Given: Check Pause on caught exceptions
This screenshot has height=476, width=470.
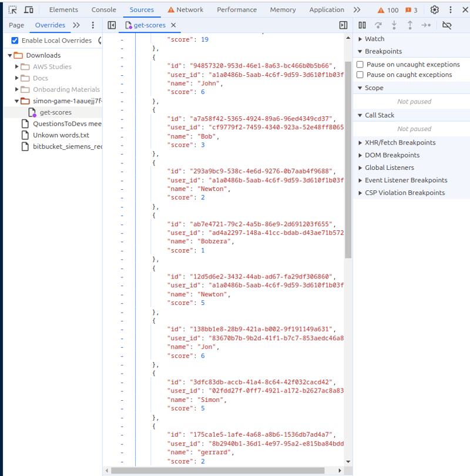Looking at the screenshot, I should (360, 75).
